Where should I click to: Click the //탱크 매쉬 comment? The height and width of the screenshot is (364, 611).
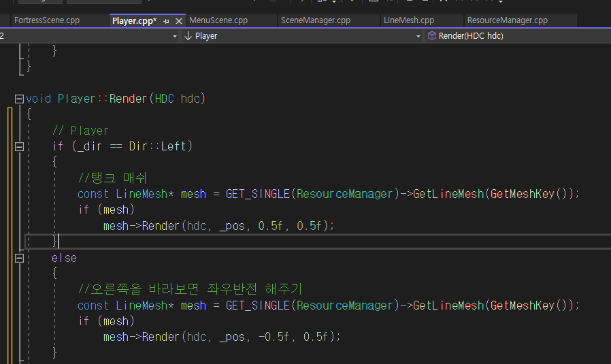pos(112,178)
